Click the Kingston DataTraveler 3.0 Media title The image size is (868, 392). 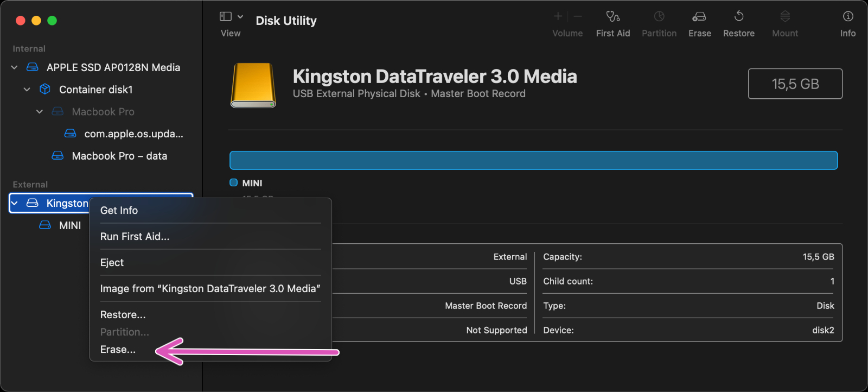coord(435,77)
